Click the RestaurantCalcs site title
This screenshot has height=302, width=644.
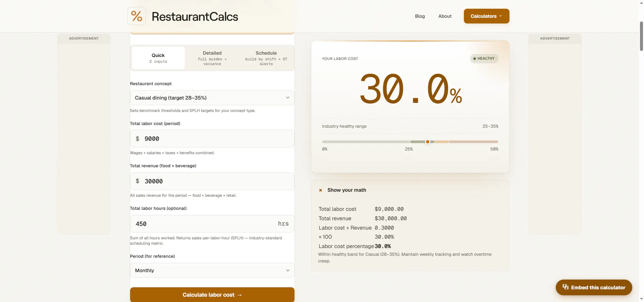(x=195, y=16)
